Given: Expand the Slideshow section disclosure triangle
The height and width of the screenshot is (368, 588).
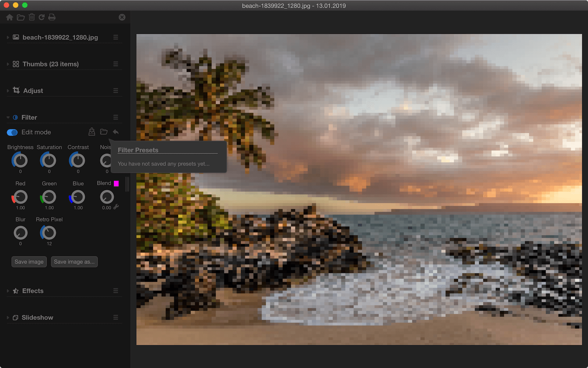Looking at the screenshot, I should 8,318.
